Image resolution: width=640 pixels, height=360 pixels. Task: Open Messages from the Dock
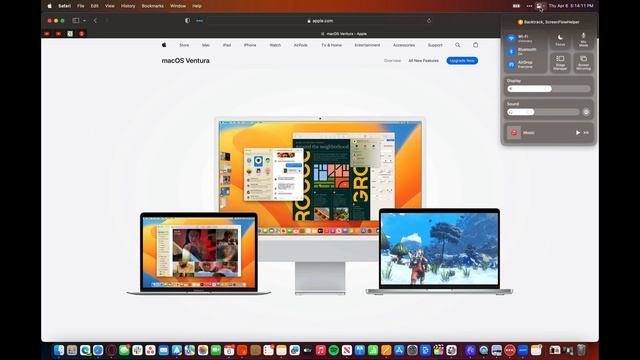[x=124, y=350]
